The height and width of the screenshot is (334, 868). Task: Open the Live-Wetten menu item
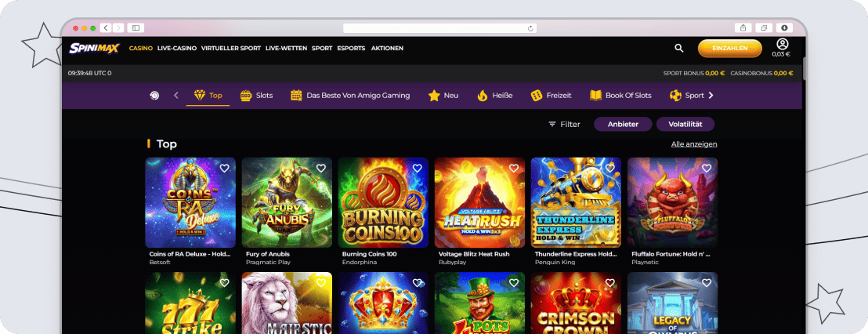286,48
